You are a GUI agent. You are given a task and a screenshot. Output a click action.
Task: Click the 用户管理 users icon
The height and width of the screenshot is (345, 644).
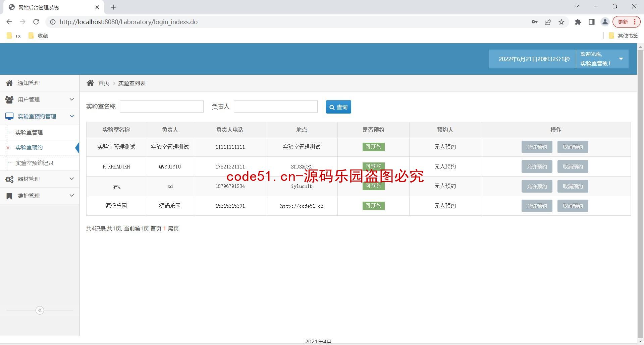click(x=9, y=99)
